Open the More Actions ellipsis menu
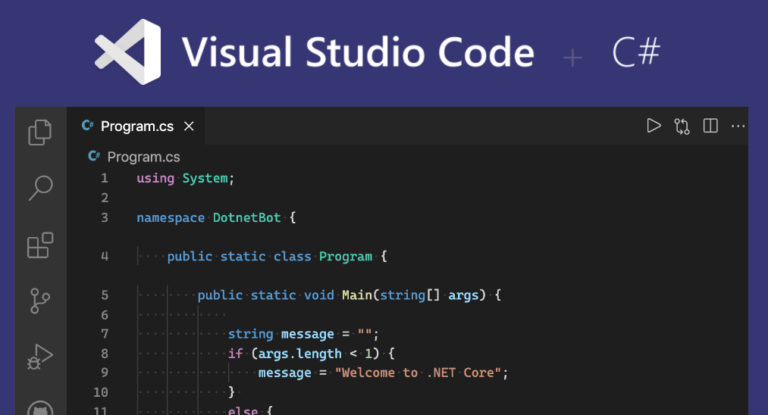The height and width of the screenshot is (415, 768). [x=738, y=126]
